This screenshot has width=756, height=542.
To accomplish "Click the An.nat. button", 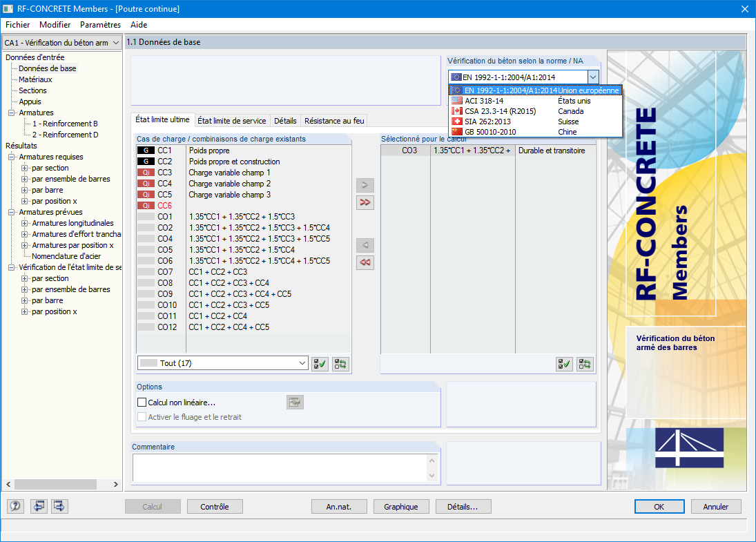I will pos(339,507).
